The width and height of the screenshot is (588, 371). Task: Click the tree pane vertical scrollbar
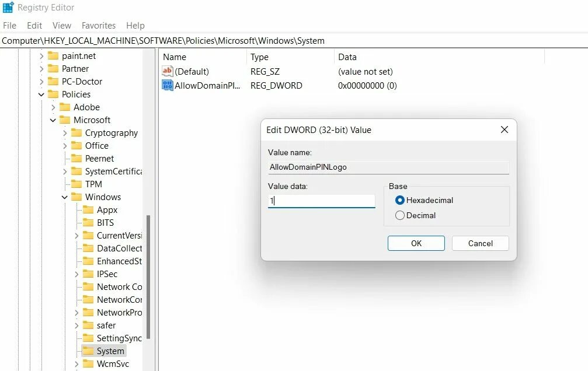point(148,277)
